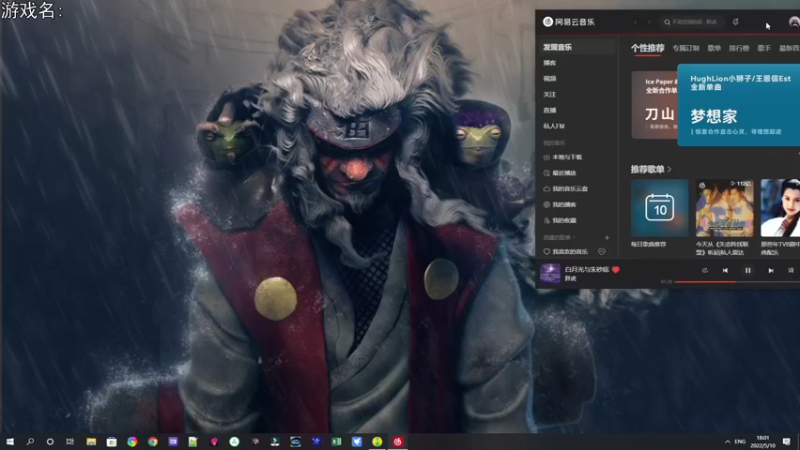Click the NetEase Cloud Music logo
The height and width of the screenshot is (450, 800).
click(568, 22)
